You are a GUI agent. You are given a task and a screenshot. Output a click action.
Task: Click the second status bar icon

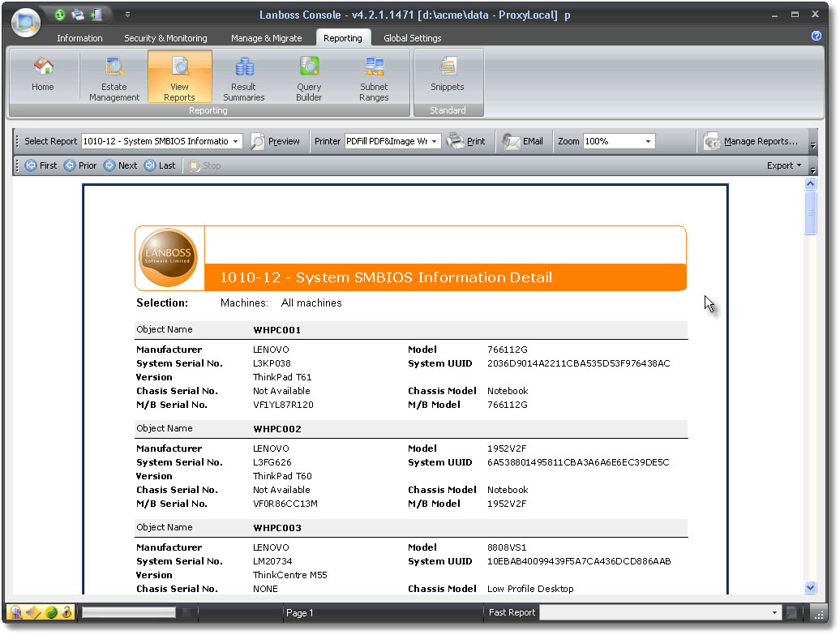click(x=33, y=612)
